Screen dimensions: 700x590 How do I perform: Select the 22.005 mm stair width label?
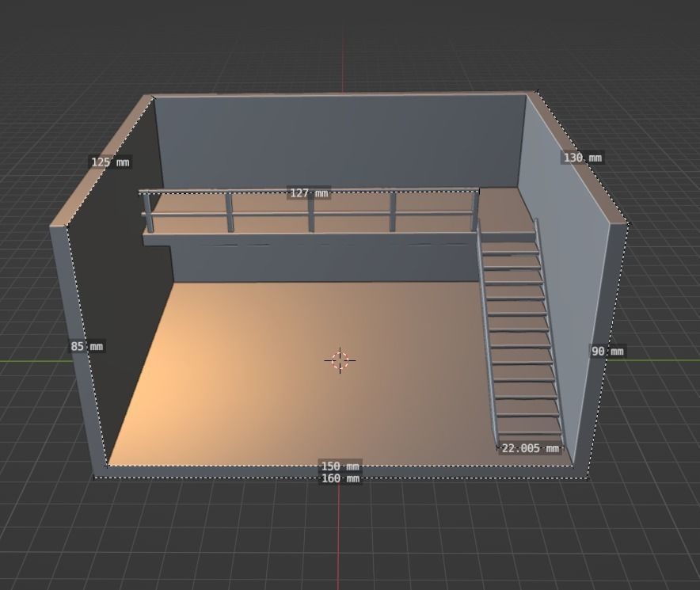[530, 448]
